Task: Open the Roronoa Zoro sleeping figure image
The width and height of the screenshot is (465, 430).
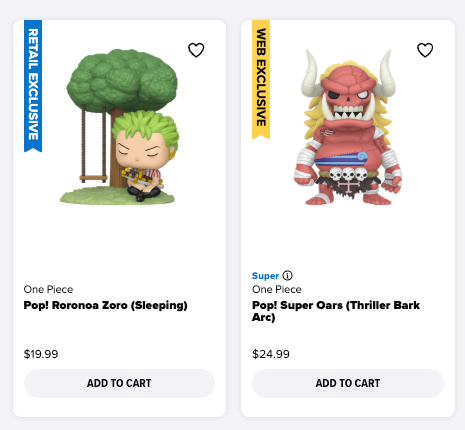Action: tap(120, 127)
